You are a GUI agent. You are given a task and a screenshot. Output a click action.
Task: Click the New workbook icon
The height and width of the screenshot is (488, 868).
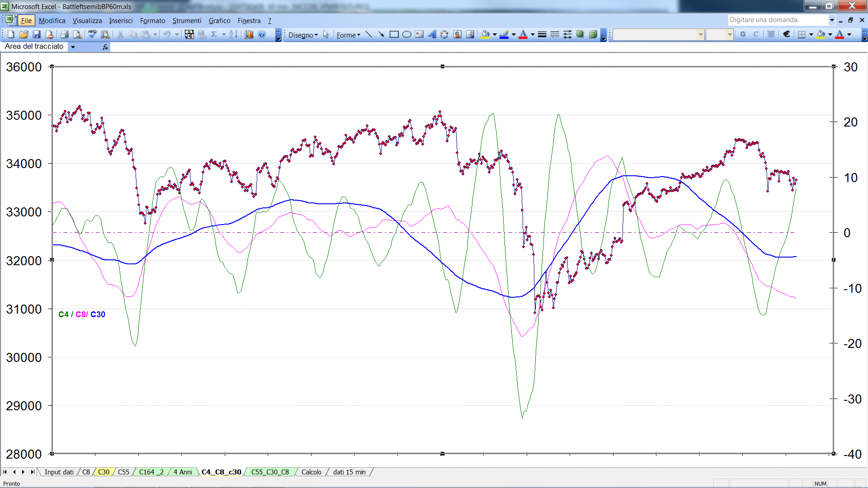11,34
